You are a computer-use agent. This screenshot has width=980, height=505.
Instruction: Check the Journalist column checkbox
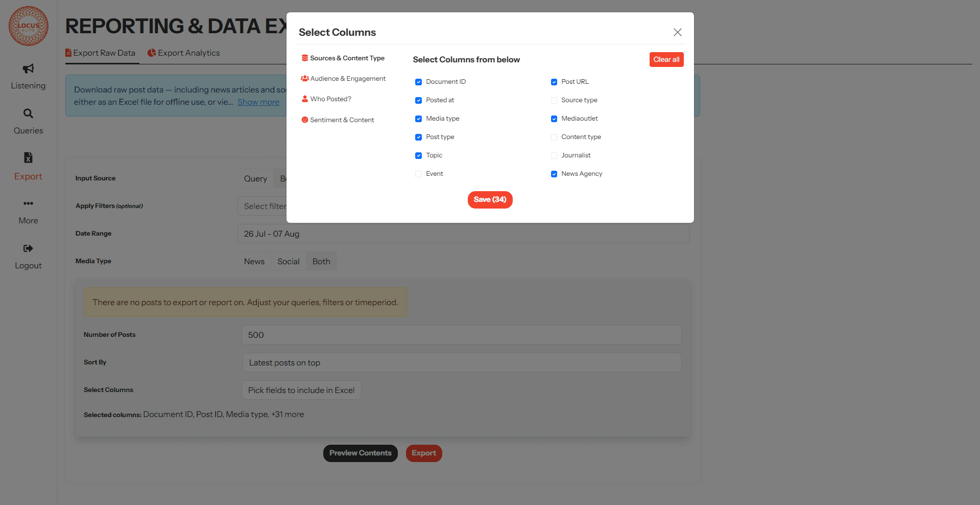[x=554, y=155]
